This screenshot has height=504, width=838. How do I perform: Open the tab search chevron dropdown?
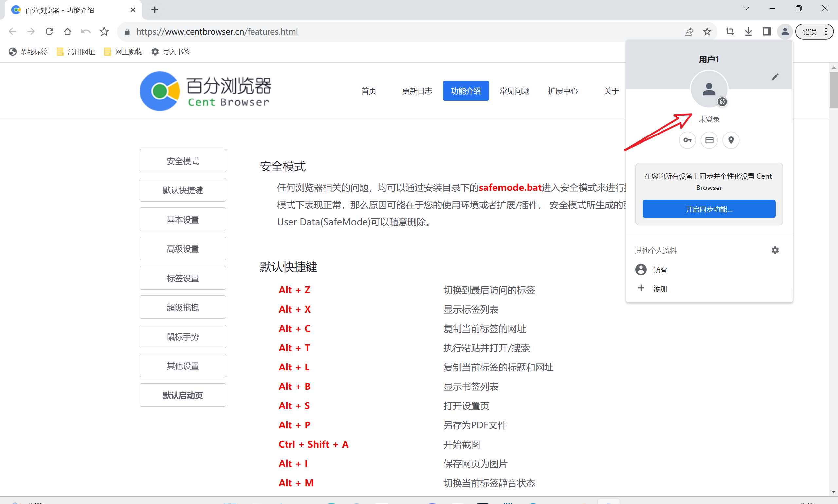(x=746, y=9)
